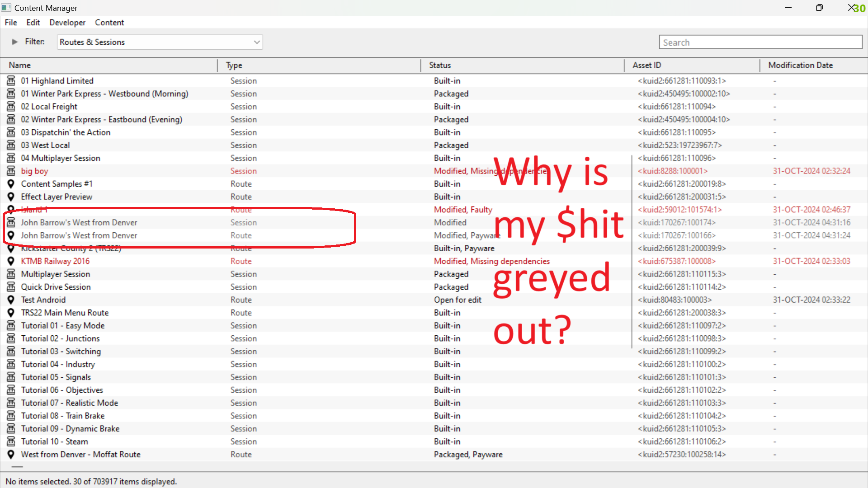The height and width of the screenshot is (488, 868).
Task: Click route pin icon beside Content Samples #1
Action: pyautogui.click(x=11, y=184)
